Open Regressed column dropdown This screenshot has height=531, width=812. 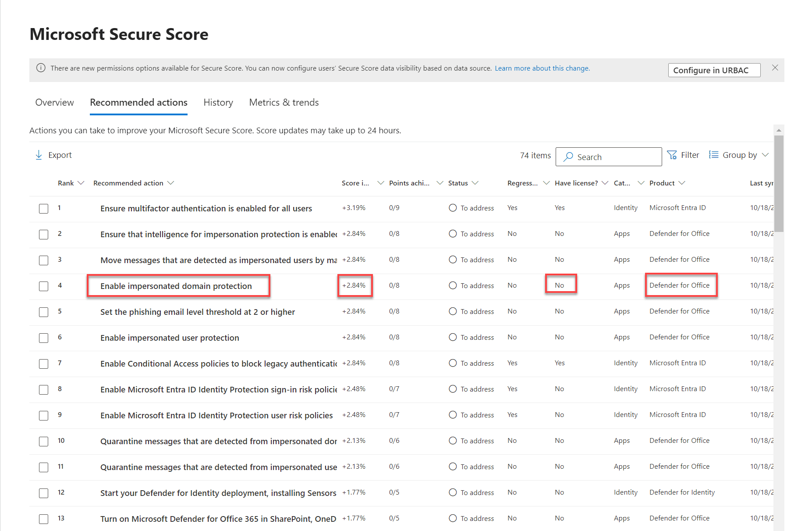[546, 183]
